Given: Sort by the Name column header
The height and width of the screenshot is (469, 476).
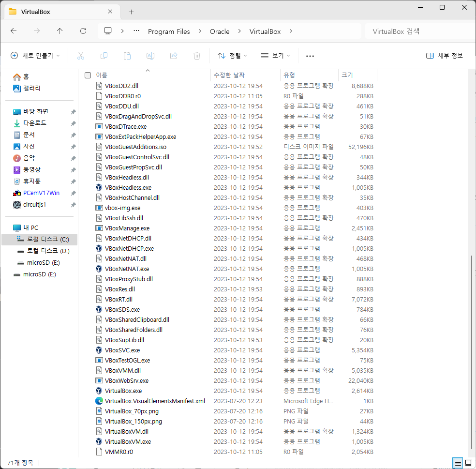Looking at the screenshot, I should (x=102, y=75).
